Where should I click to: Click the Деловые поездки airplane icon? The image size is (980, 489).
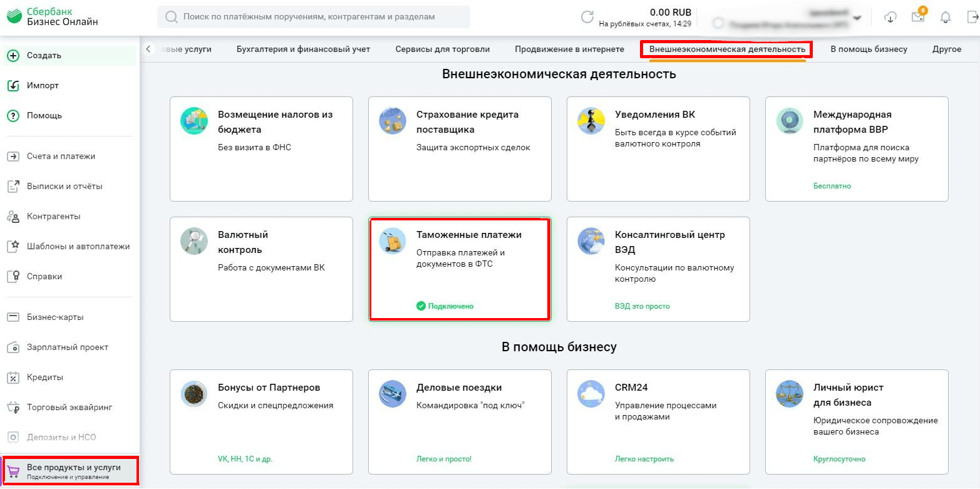[393, 394]
